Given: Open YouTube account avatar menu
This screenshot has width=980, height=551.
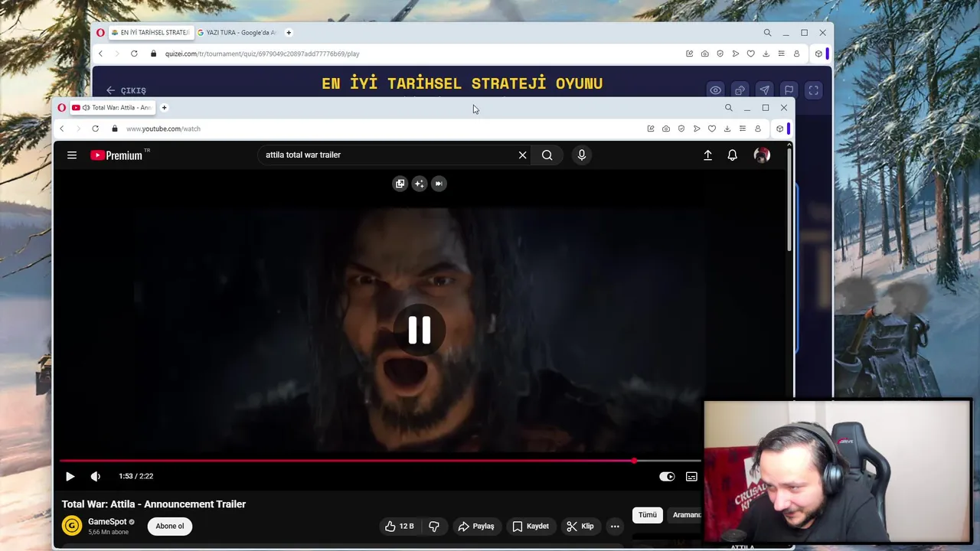Looking at the screenshot, I should (762, 155).
